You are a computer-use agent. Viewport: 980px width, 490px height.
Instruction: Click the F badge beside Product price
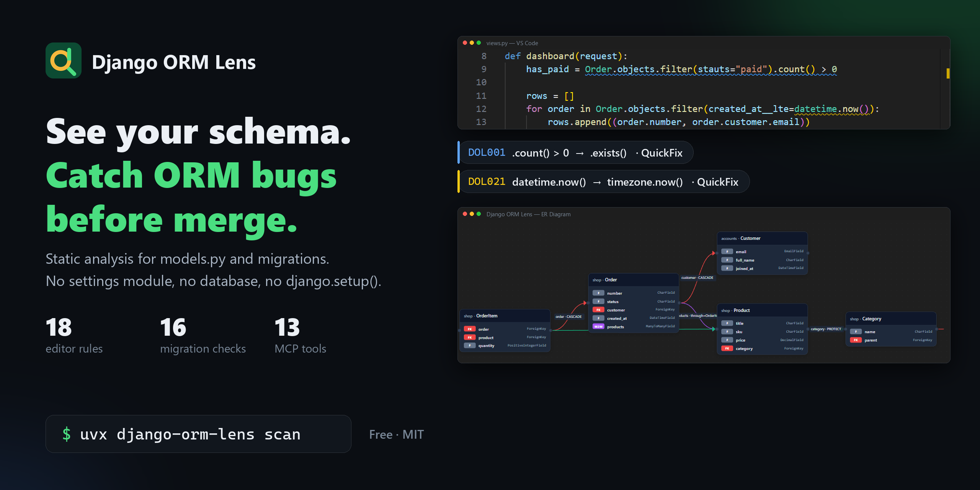coord(727,340)
